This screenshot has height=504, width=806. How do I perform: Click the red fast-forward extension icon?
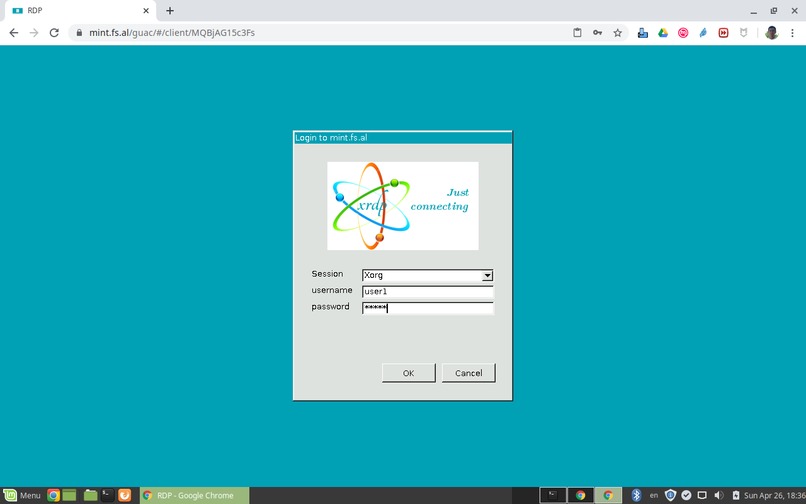[723, 33]
